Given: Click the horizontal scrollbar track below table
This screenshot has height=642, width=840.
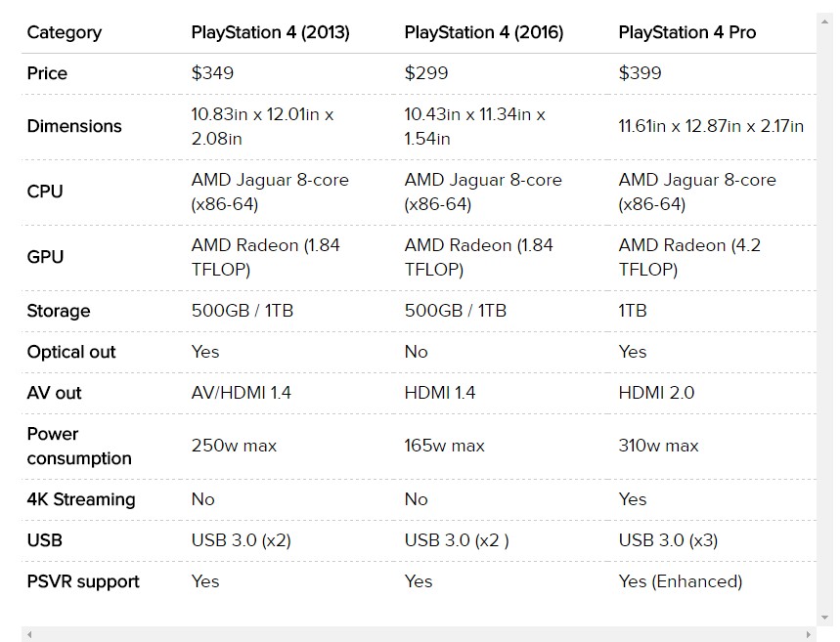Looking at the screenshot, I should 419,635.
